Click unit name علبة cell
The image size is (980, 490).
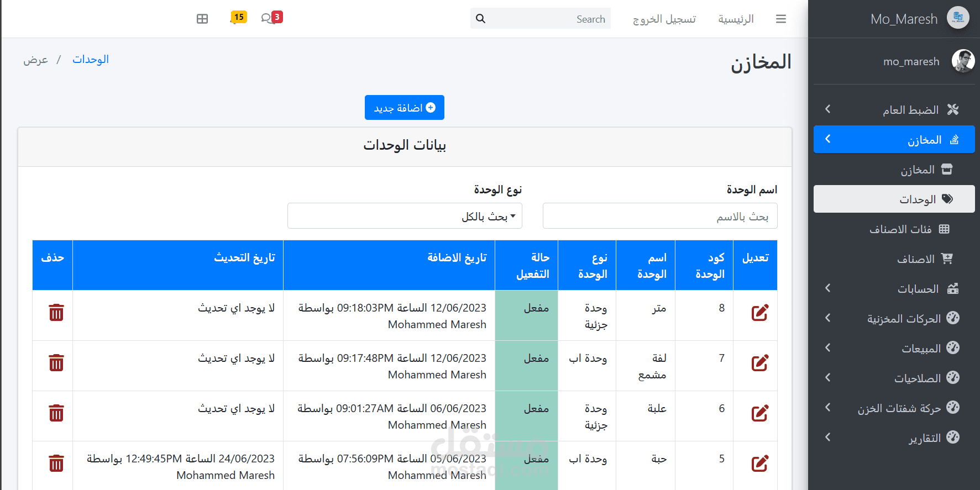pos(646,416)
